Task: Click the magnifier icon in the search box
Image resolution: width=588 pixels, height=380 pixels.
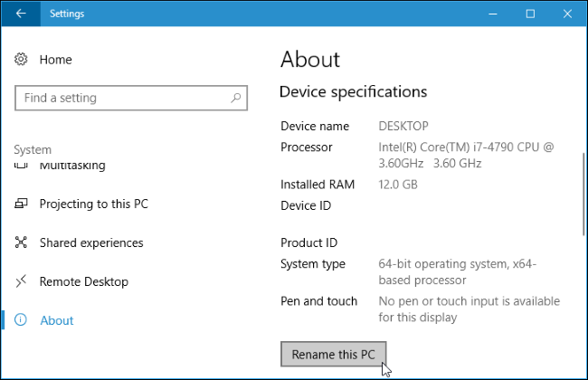Action: click(x=236, y=98)
